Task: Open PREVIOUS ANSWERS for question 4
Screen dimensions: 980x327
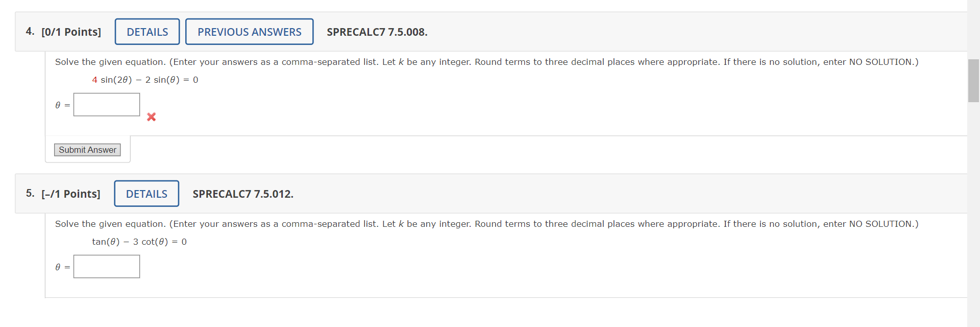Action: [249, 31]
